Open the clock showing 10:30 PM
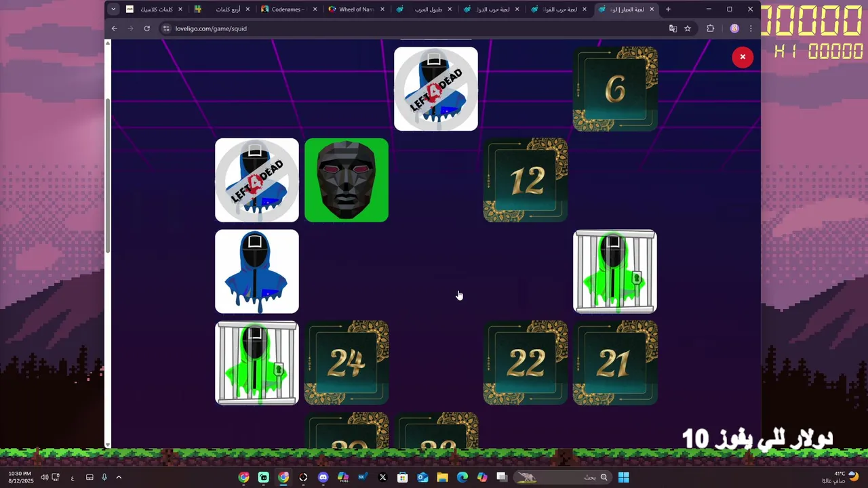Screen dimensions: 868x488 (x=20, y=477)
